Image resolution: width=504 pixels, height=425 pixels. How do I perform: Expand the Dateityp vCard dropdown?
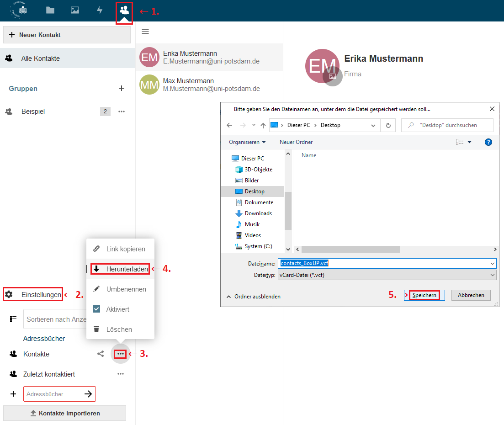click(492, 275)
